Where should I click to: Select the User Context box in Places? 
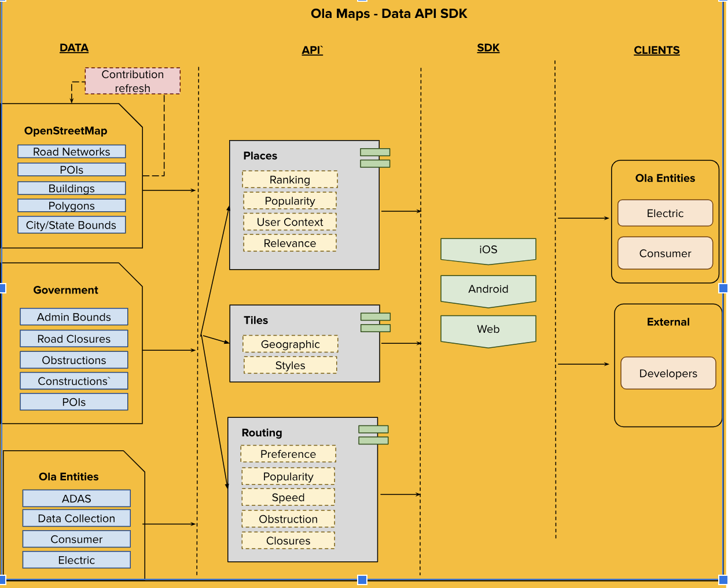[290, 222]
